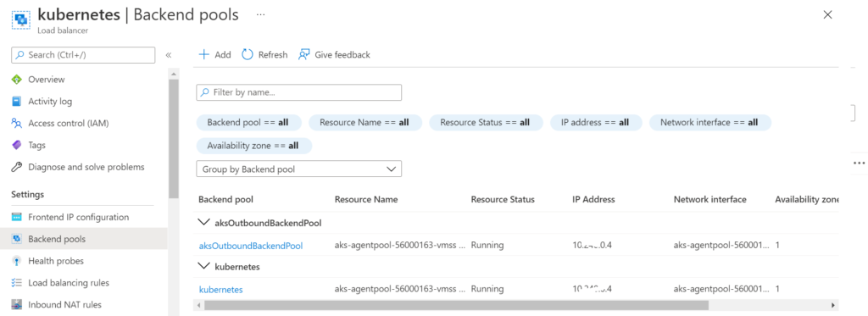Open Availability zone == all filter
868x316 pixels.
pyautogui.click(x=254, y=146)
